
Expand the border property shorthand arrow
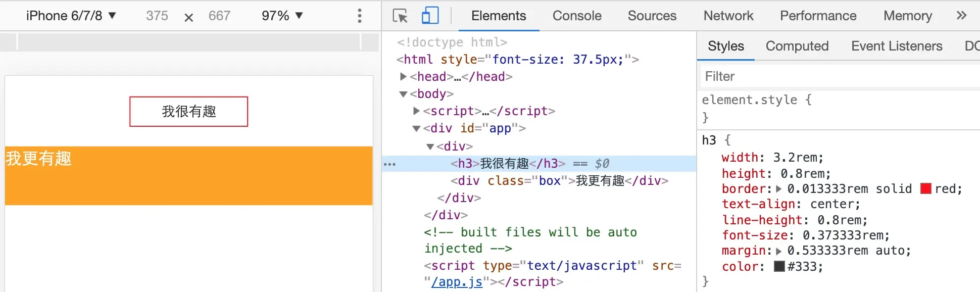[x=779, y=189]
